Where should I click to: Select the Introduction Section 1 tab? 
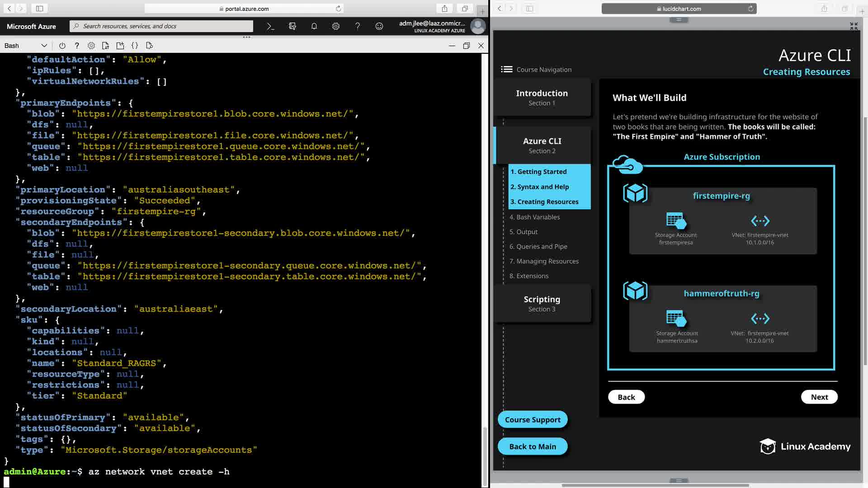point(542,97)
